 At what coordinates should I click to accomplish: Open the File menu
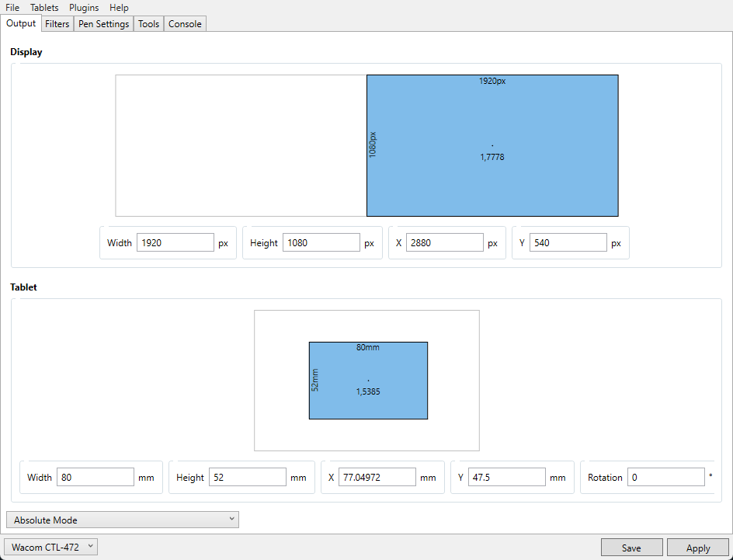click(x=12, y=8)
